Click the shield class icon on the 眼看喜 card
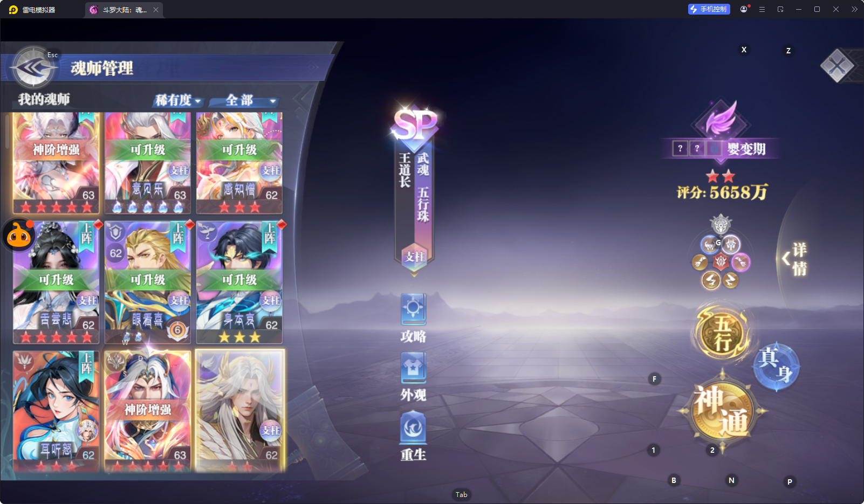The width and height of the screenshot is (864, 504). click(x=115, y=232)
